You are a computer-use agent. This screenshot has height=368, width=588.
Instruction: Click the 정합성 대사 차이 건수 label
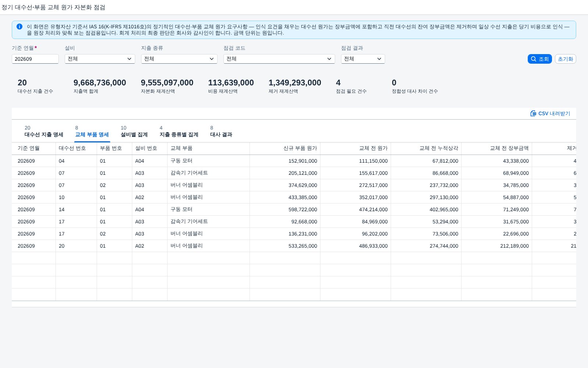click(415, 91)
